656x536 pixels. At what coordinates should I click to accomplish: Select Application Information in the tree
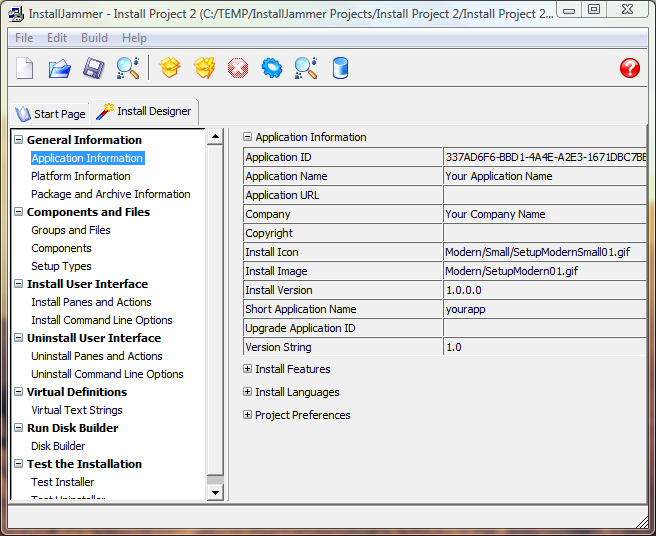coord(87,158)
